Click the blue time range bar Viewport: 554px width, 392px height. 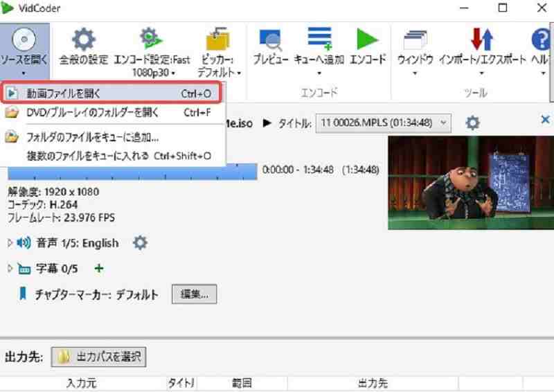[x=132, y=172]
